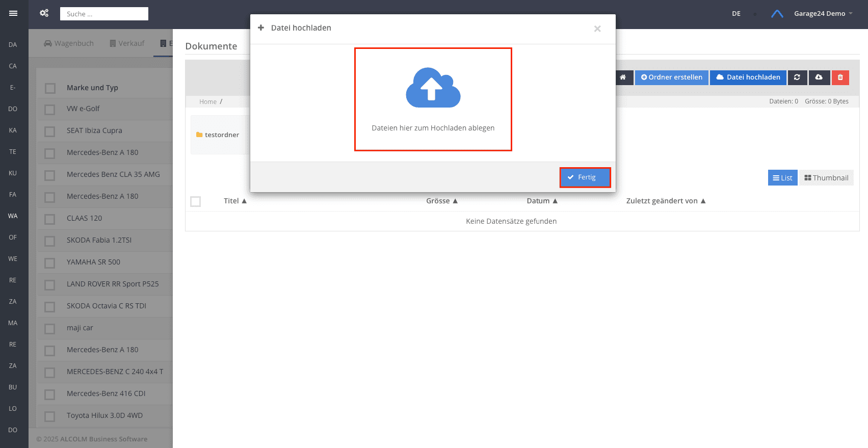Switch to the Wagenbuch tab
The height and width of the screenshot is (448, 868).
click(x=69, y=43)
